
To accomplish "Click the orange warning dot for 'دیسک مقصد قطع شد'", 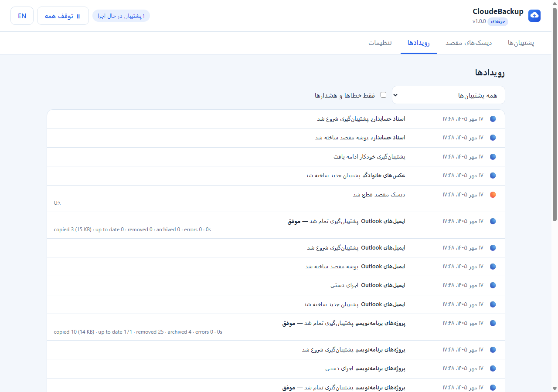I will coord(493,195).
